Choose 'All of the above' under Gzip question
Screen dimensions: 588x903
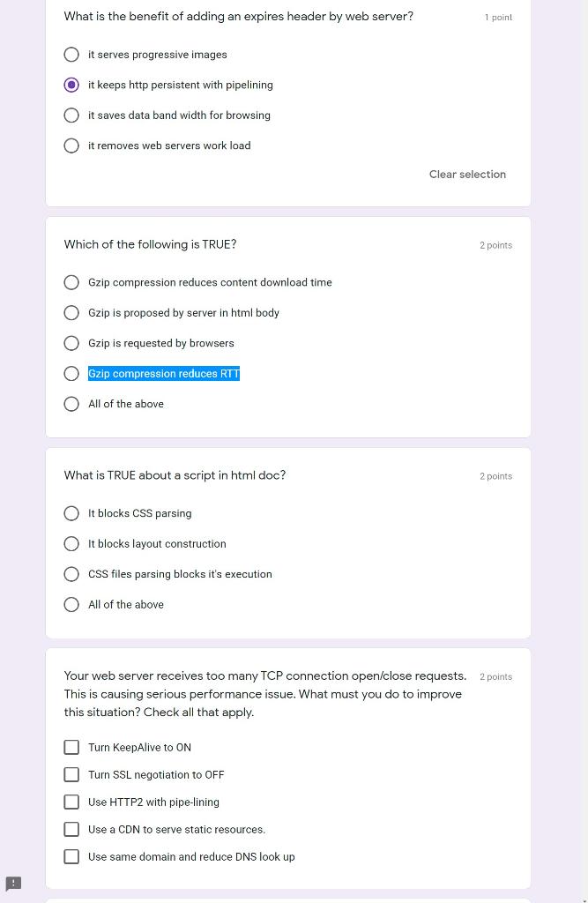71,404
